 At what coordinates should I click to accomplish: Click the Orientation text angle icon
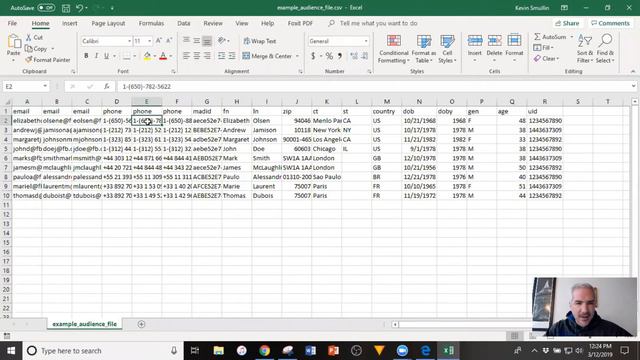click(x=222, y=41)
